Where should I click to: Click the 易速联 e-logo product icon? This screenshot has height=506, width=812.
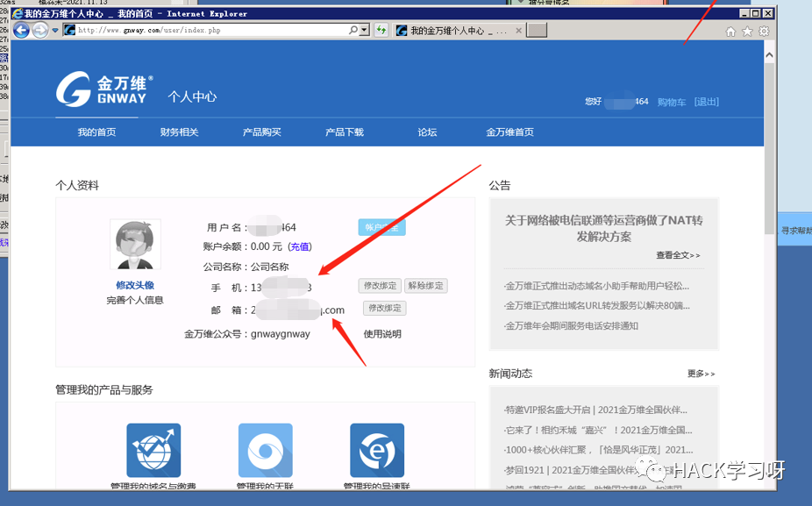click(377, 450)
